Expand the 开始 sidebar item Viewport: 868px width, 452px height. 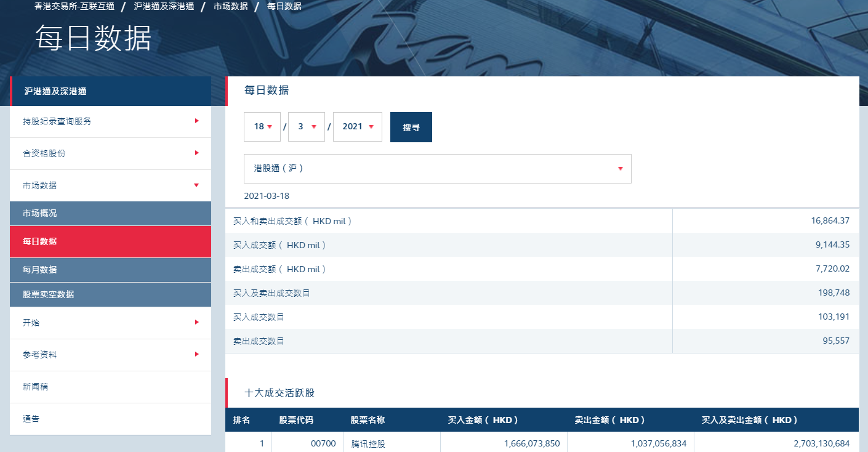[x=196, y=322]
